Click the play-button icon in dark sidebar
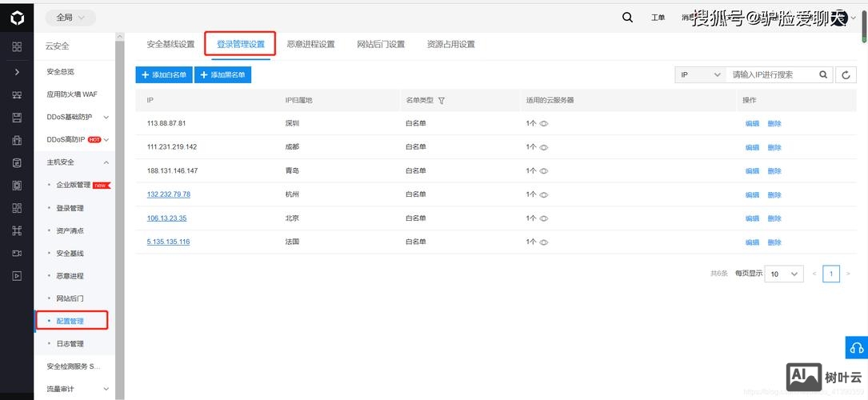This screenshot has height=400, width=868. pos(17,275)
